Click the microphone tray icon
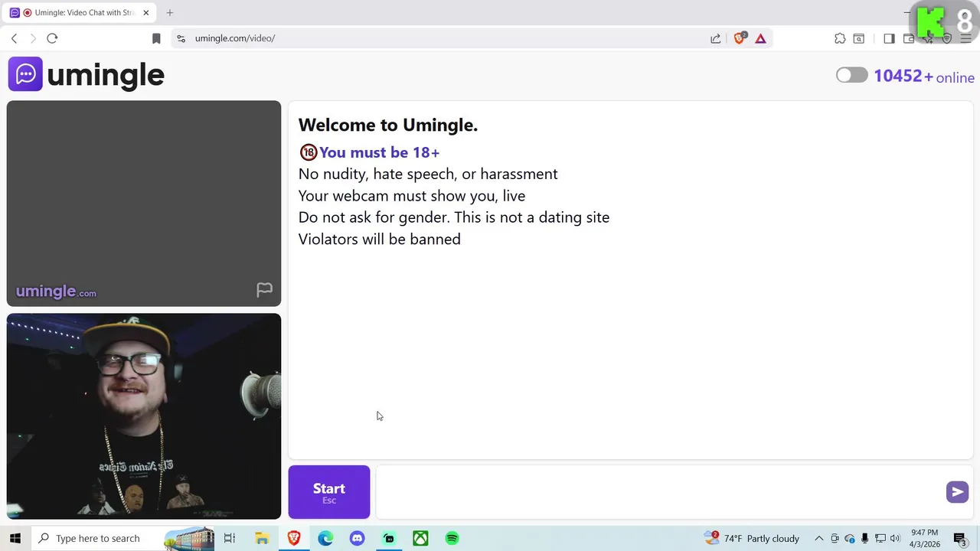The height and width of the screenshot is (551, 980). 865,538
